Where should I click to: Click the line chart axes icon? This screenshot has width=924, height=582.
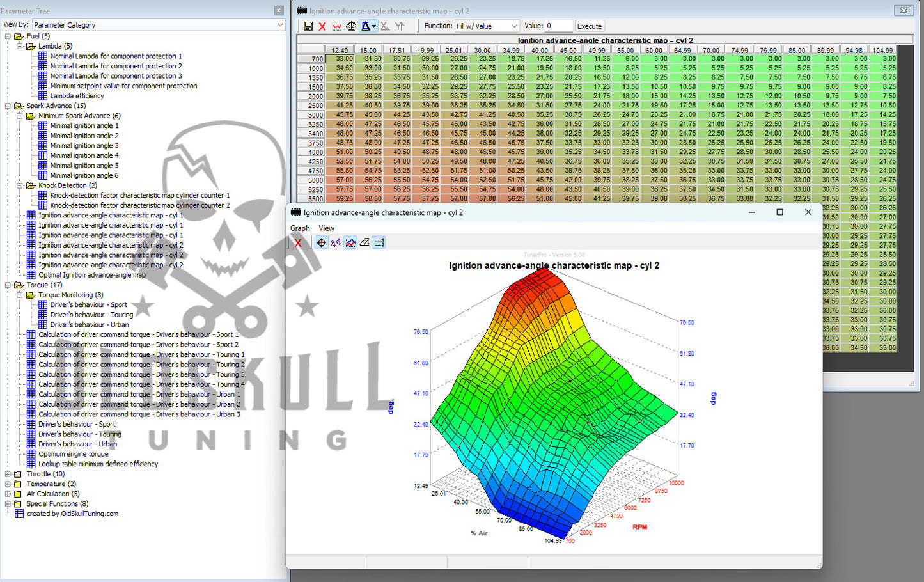[350, 242]
